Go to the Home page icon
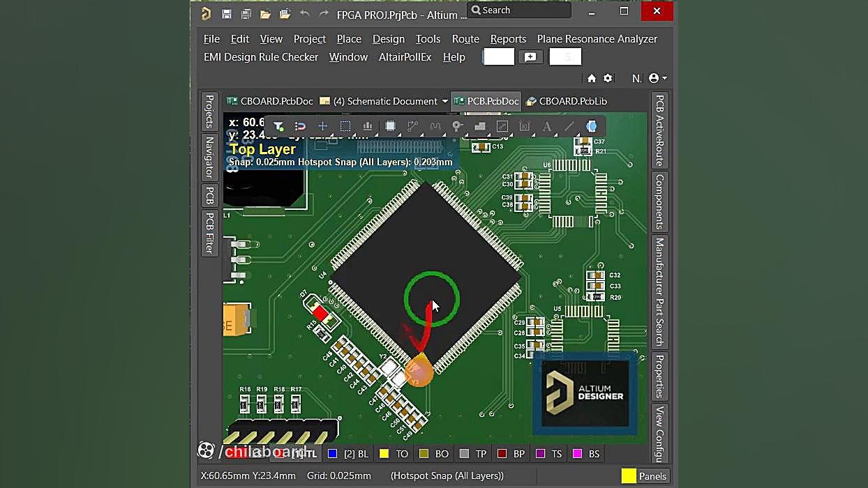Image resolution: width=868 pixels, height=488 pixels. point(592,78)
